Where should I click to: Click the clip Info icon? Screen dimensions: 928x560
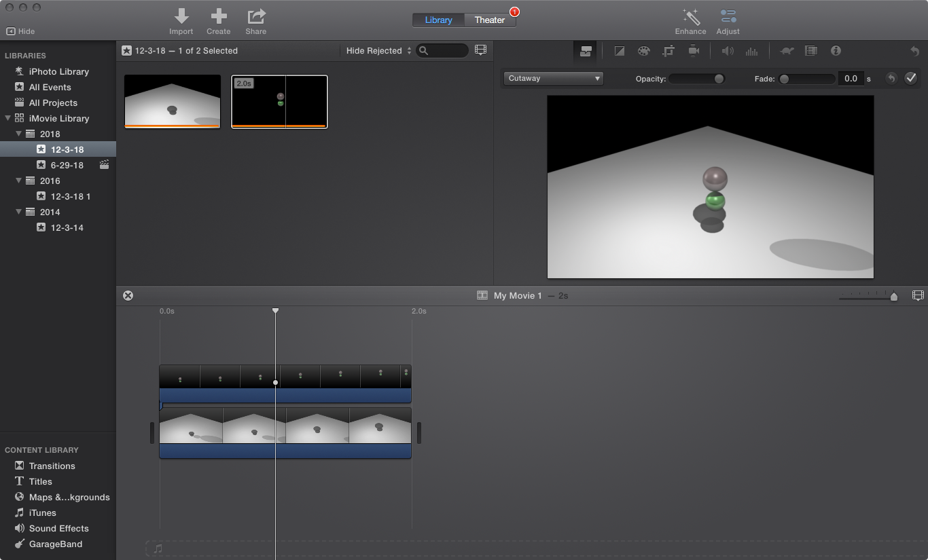coord(836,50)
